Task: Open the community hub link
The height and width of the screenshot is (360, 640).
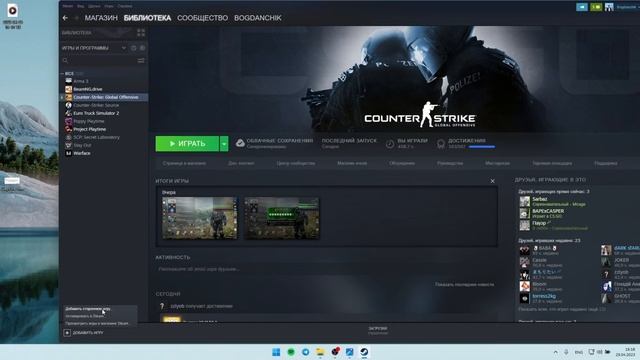Action: pos(296,163)
